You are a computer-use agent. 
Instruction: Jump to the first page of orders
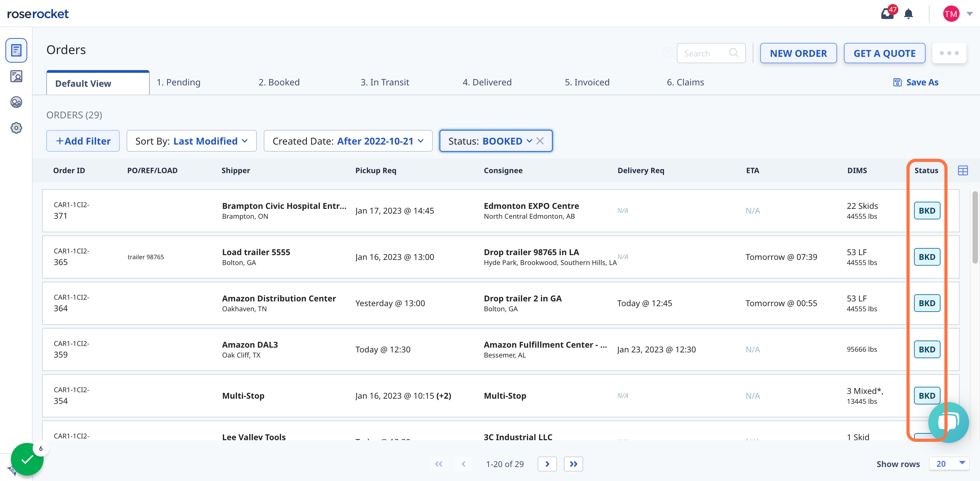click(x=439, y=464)
